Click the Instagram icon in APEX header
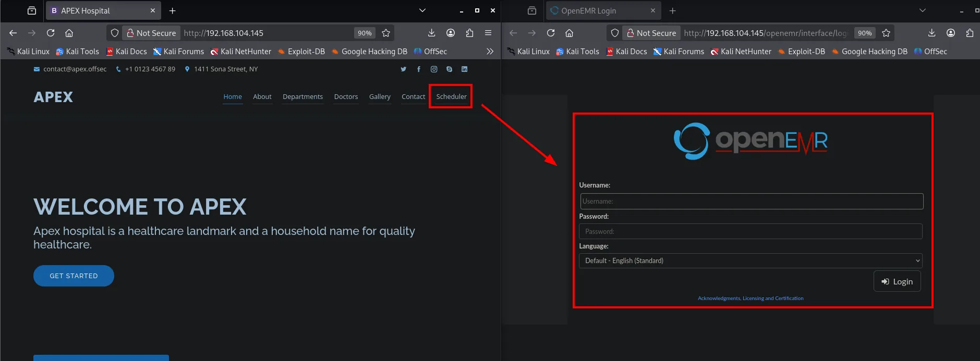 pyautogui.click(x=434, y=69)
